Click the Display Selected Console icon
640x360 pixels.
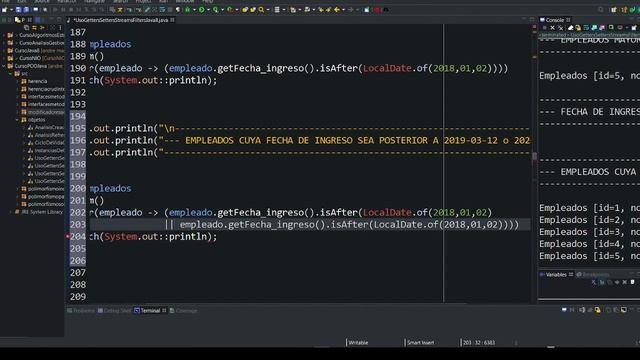pyautogui.click(x=620, y=28)
